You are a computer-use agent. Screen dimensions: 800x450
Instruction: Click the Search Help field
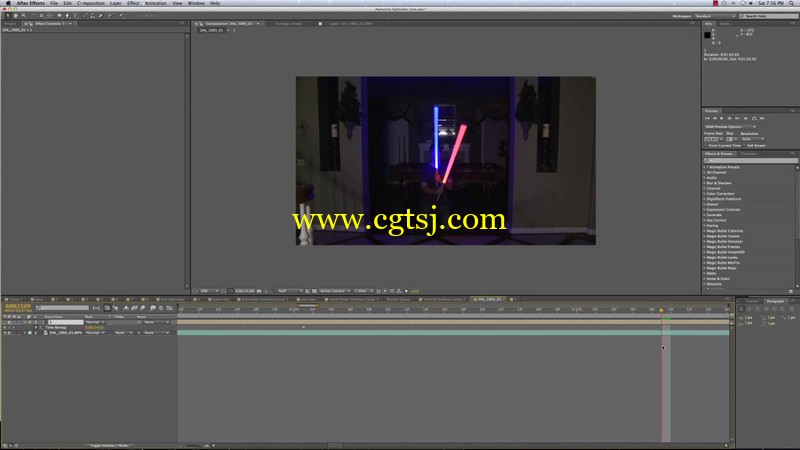pos(768,16)
